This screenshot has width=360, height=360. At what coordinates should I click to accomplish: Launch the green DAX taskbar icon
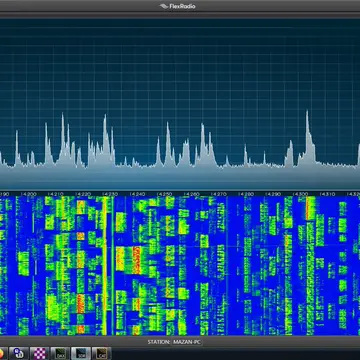click(x=60, y=353)
